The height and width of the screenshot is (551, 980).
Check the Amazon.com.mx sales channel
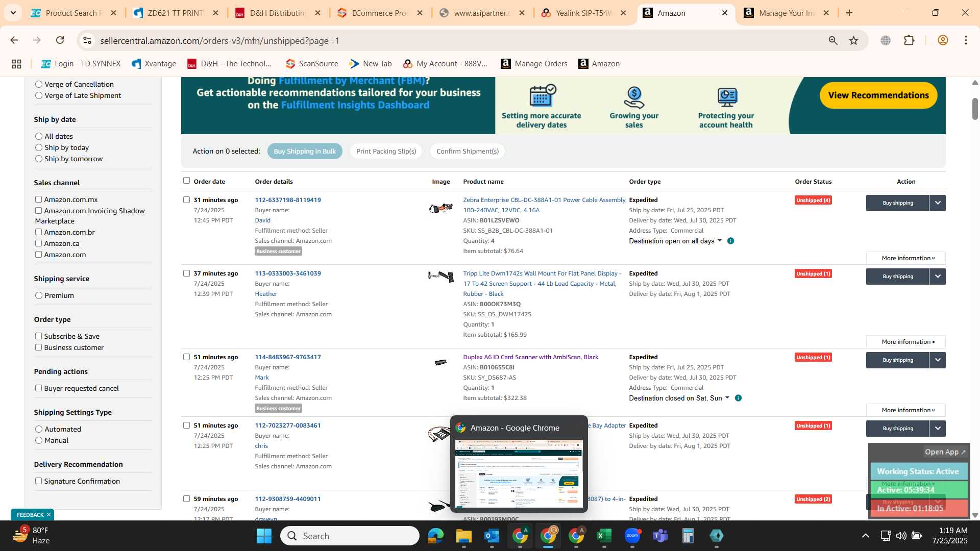pyautogui.click(x=38, y=199)
